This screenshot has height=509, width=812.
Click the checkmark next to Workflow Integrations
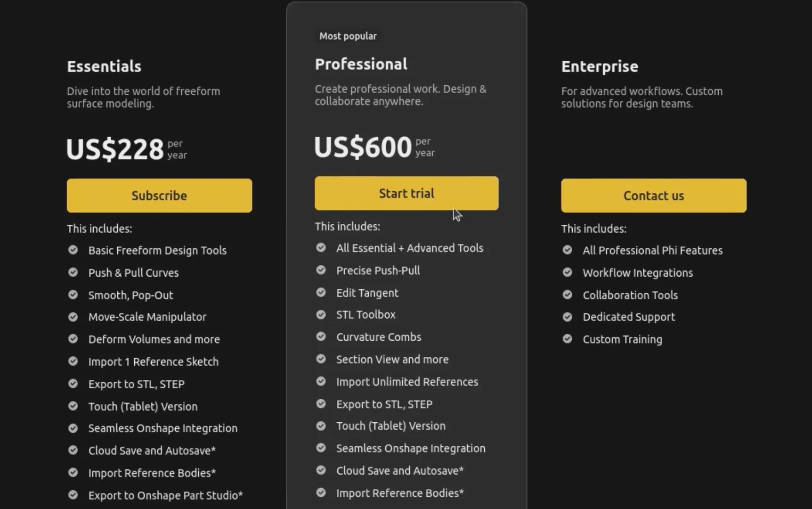[568, 272]
